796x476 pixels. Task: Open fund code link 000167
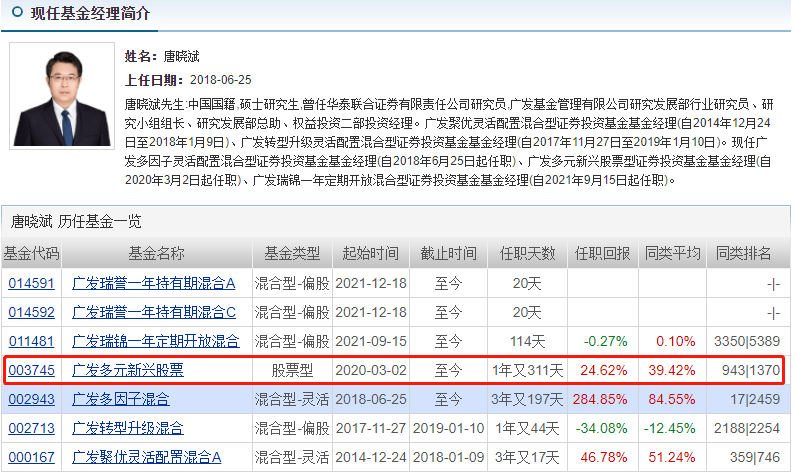tap(31, 457)
